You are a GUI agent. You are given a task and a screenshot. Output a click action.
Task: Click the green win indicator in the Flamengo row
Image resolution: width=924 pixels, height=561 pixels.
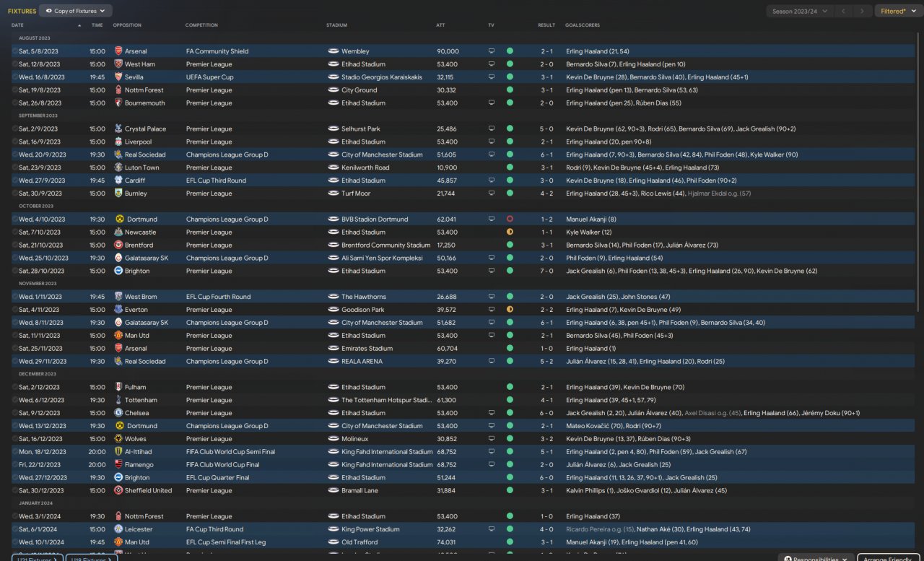click(x=510, y=465)
